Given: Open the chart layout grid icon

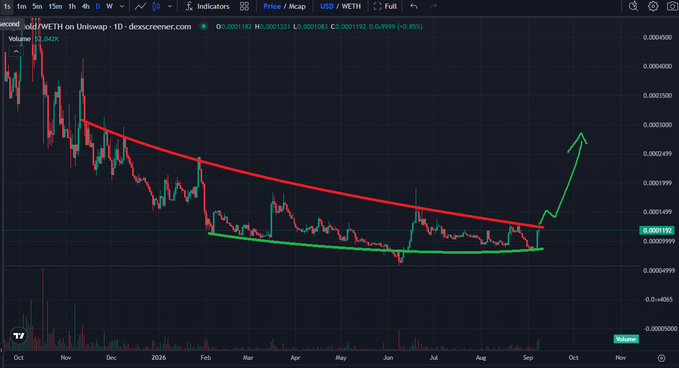Looking at the screenshot, I should point(244,6).
